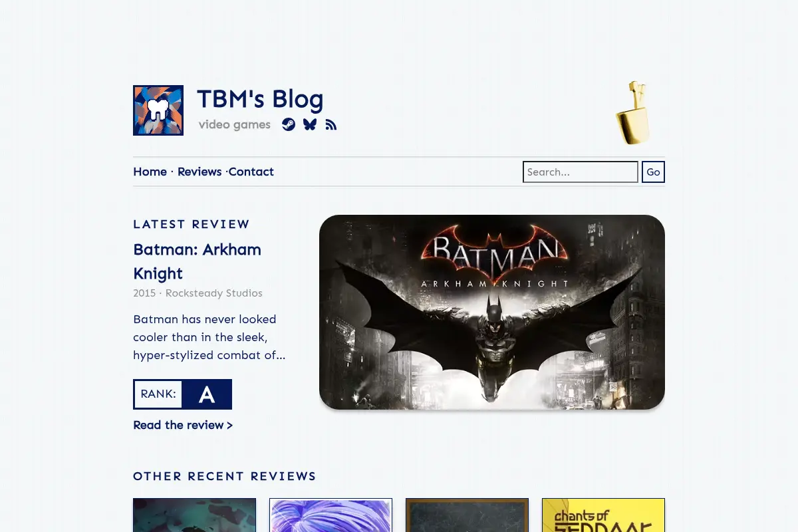Click the "2015 · Rocksteady Studios" text
Screen dimensions: 798x532
point(198,293)
